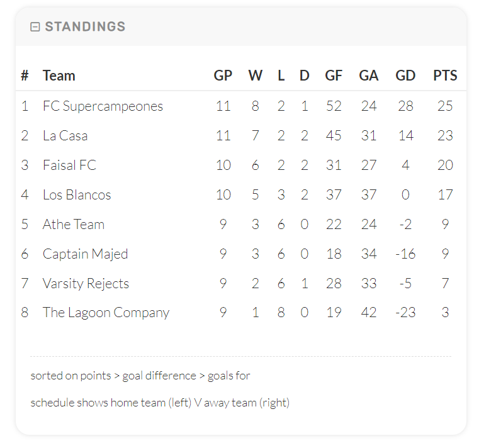Click the W column header

(x=256, y=76)
